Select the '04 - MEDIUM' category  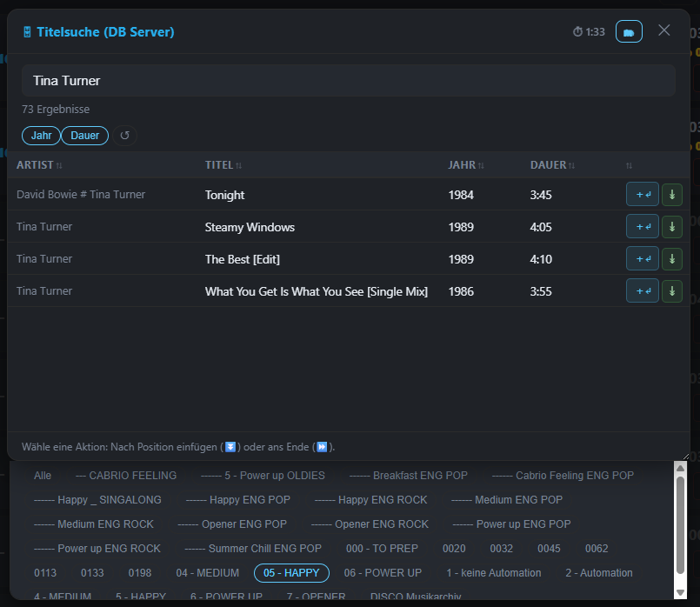click(x=208, y=572)
